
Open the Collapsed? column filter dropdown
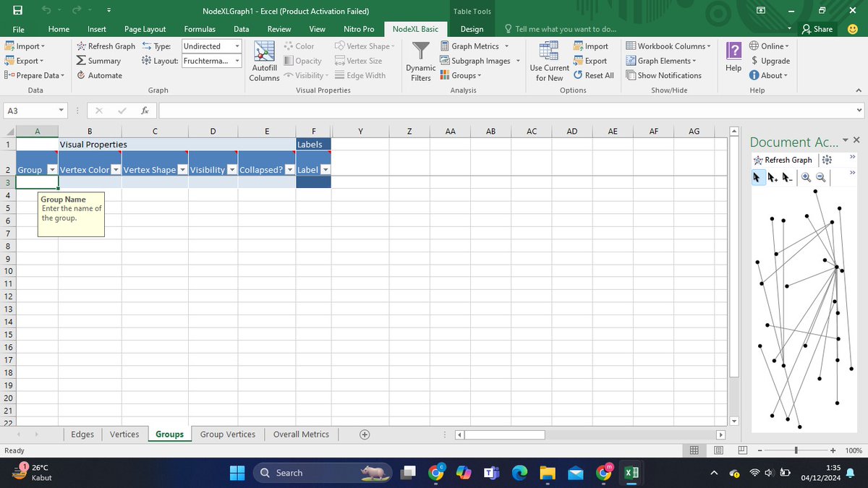(x=289, y=170)
